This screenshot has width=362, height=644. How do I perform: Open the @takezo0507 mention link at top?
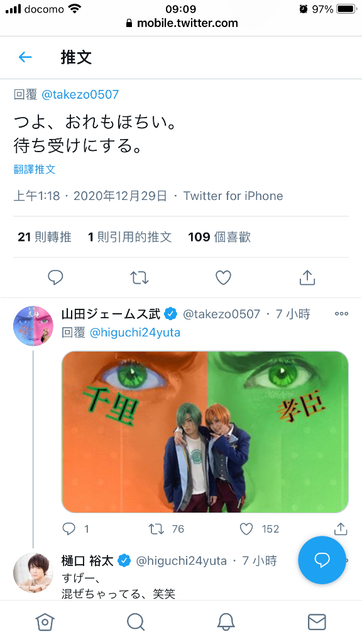pyautogui.click(x=80, y=94)
